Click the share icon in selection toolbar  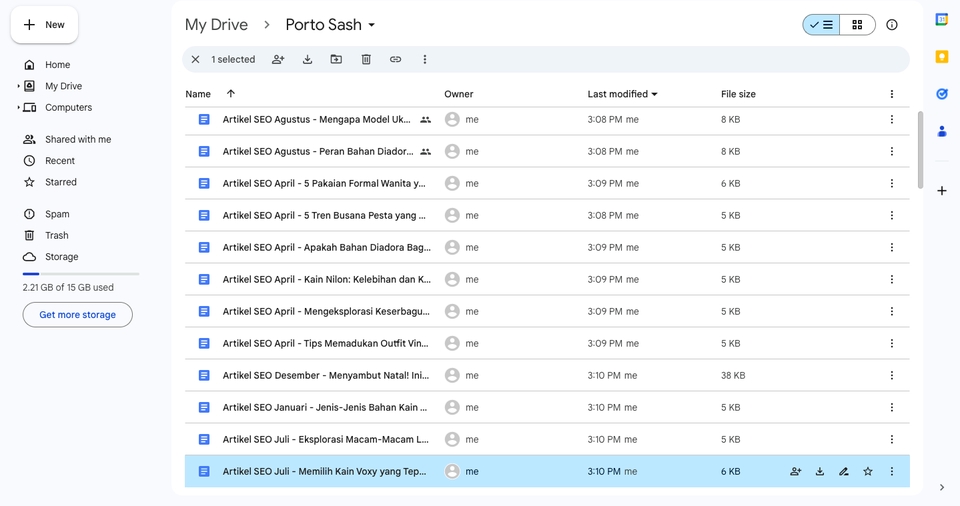pos(278,60)
